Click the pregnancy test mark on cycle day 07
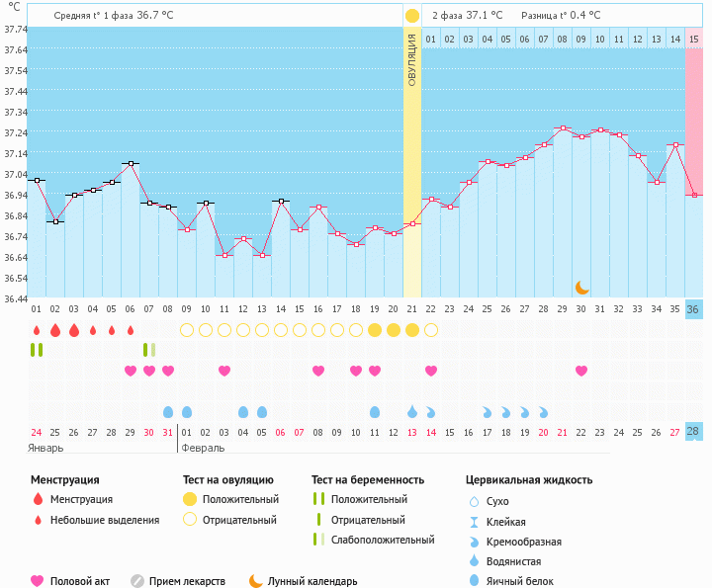Viewport: 712px width, 588px height. coord(149,350)
